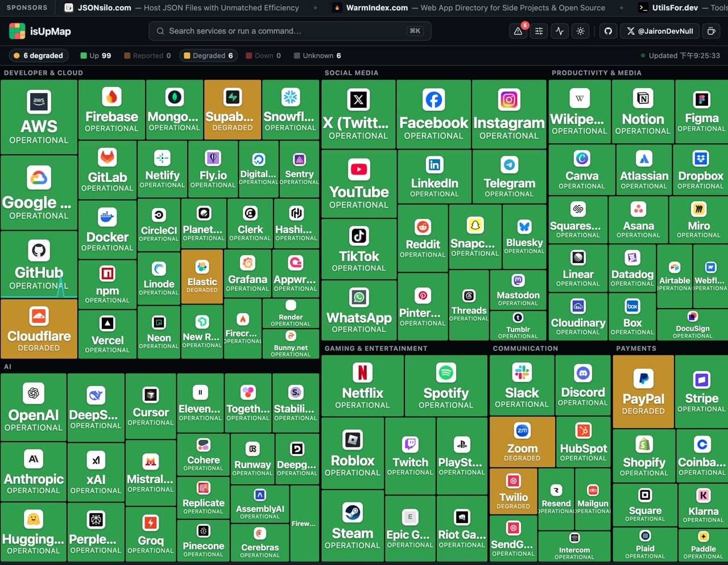Select the Anthropic tile
The width and height of the screenshot is (728, 565).
click(34, 471)
